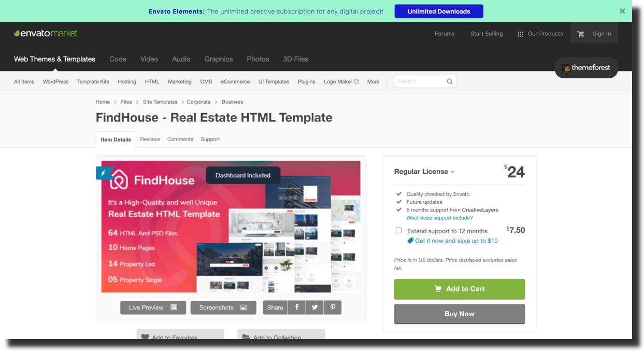
Task: Open the WordPress subcategory
Action: (x=56, y=81)
